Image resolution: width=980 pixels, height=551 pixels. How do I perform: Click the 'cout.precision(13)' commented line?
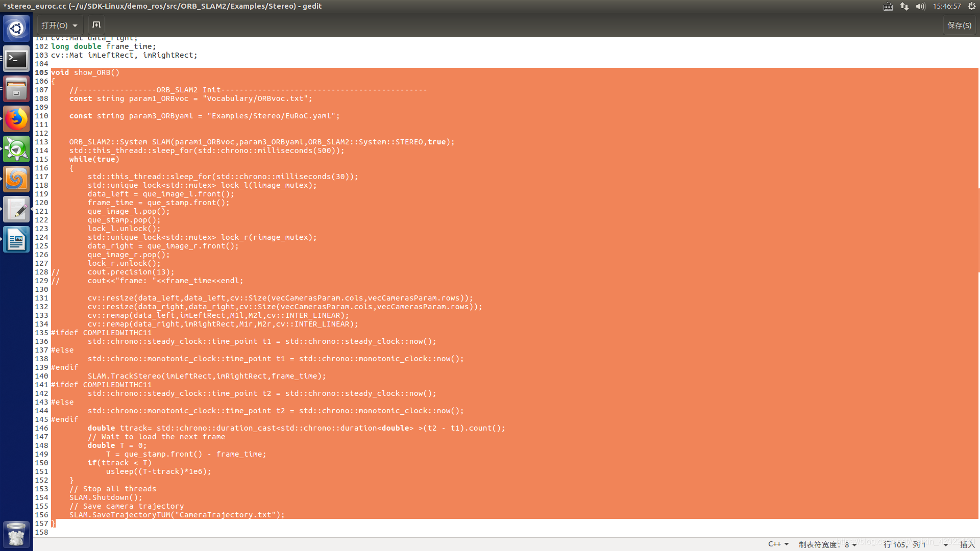131,272
